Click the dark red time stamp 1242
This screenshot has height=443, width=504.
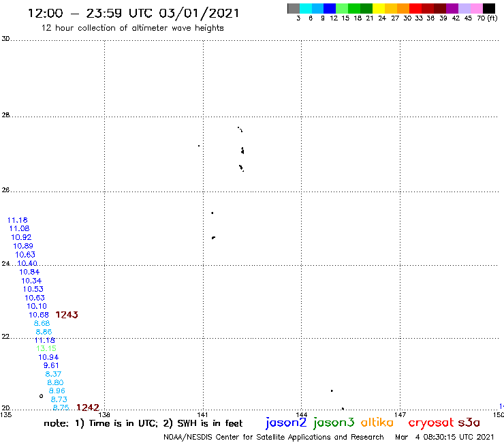(88, 408)
